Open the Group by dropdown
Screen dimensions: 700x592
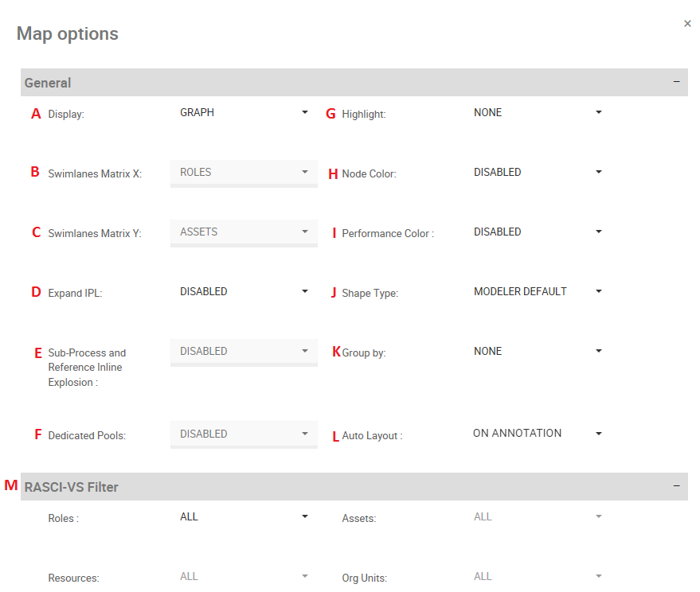point(538,352)
